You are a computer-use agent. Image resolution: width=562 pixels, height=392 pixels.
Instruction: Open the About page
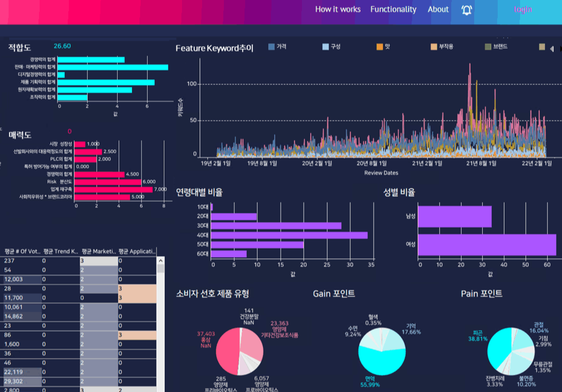438,9
